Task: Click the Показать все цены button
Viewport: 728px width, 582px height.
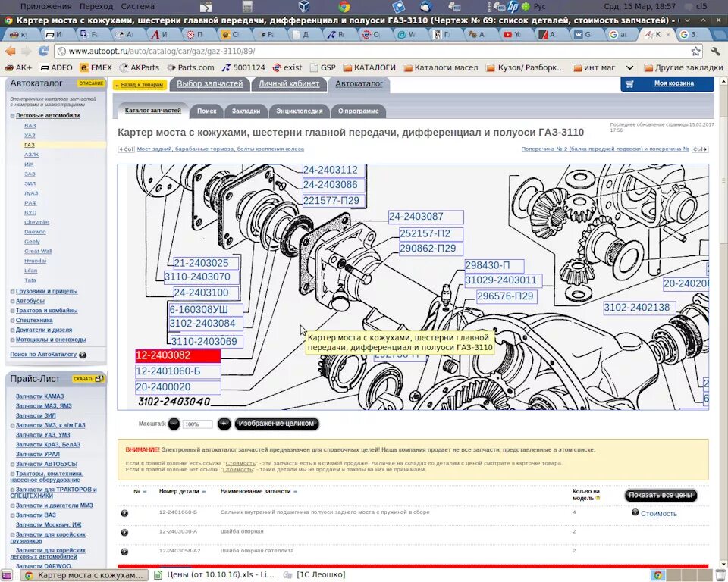Action: 661,495
